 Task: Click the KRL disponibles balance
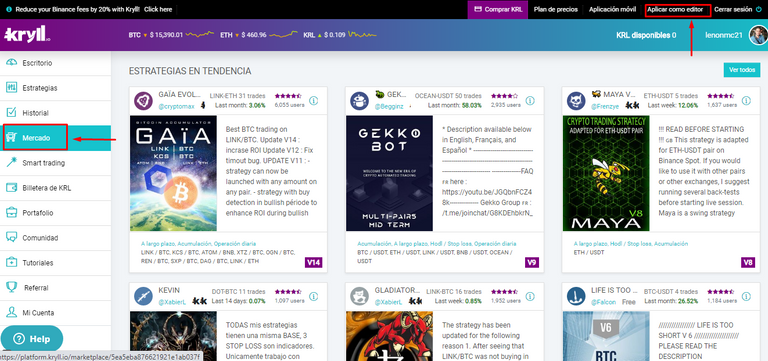point(646,35)
